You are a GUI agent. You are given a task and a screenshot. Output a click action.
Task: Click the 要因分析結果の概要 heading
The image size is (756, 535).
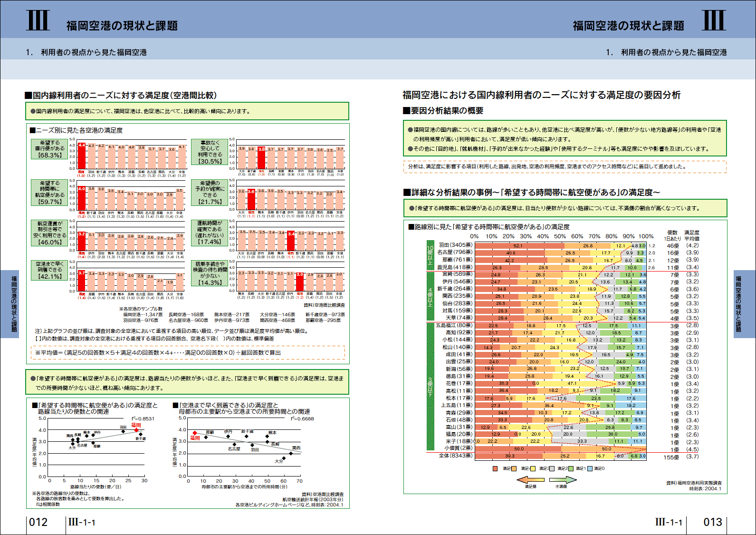[443, 111]
